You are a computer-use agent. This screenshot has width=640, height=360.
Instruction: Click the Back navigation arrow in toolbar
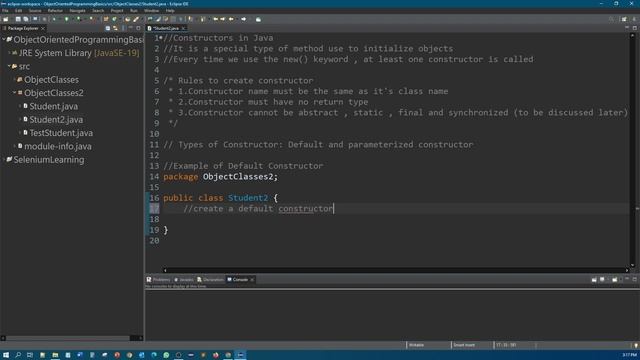(x=231, y=19)
